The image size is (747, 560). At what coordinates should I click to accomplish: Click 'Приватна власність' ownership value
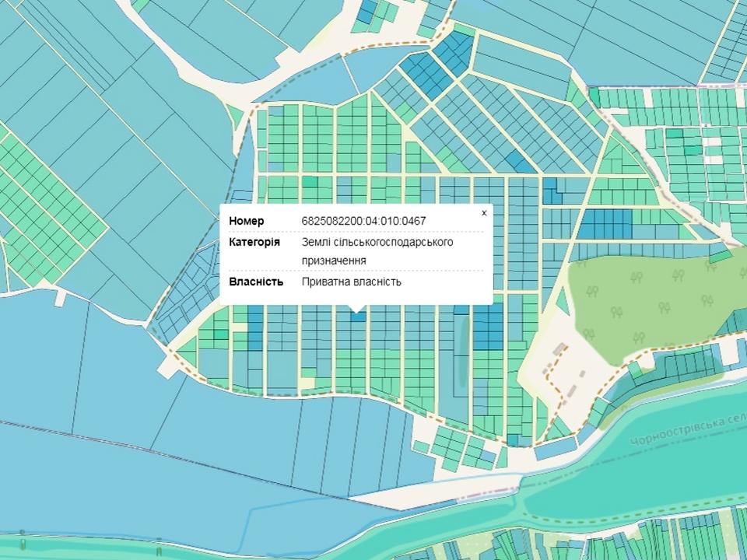[x=352, y=282]
